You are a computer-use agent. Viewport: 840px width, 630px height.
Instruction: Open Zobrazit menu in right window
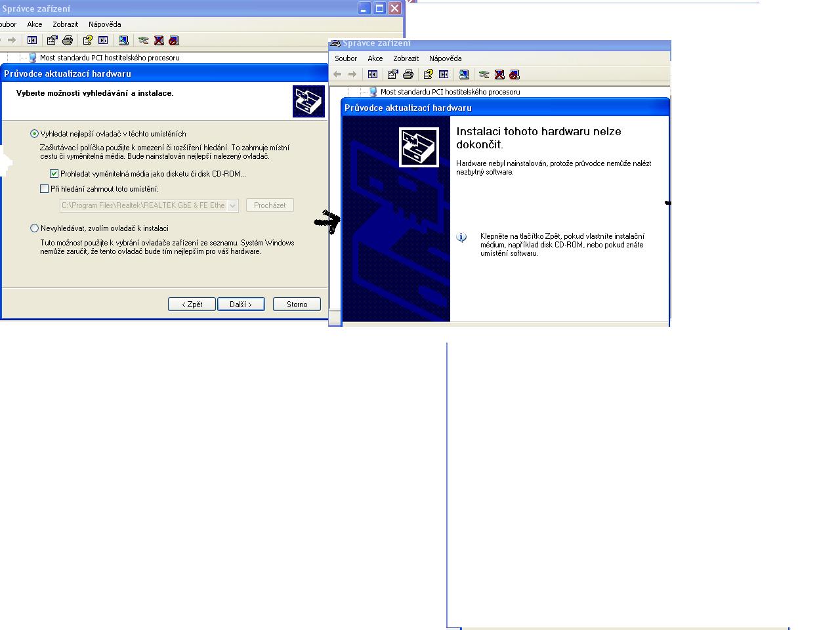pos(406,58)
